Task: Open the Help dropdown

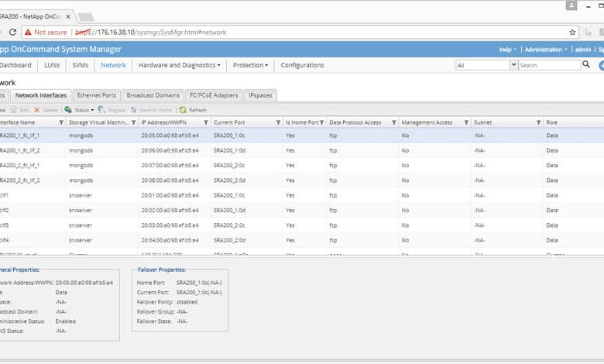Action: (x=508, y=50)
